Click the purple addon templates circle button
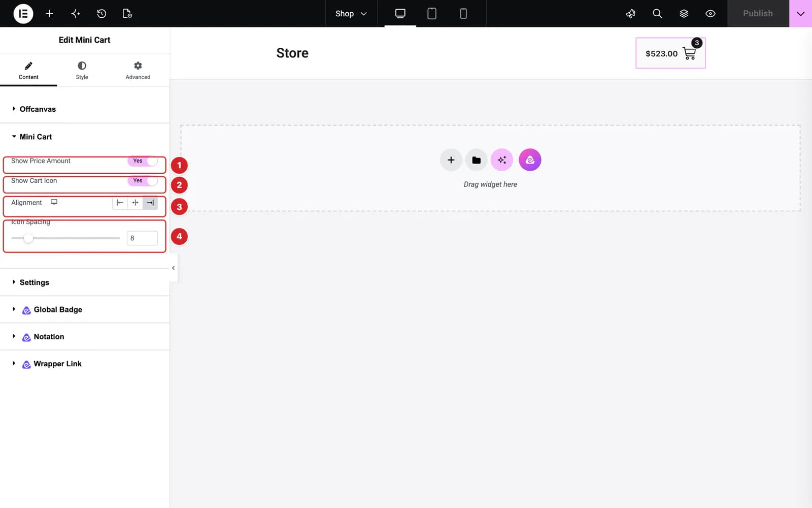 530,160
